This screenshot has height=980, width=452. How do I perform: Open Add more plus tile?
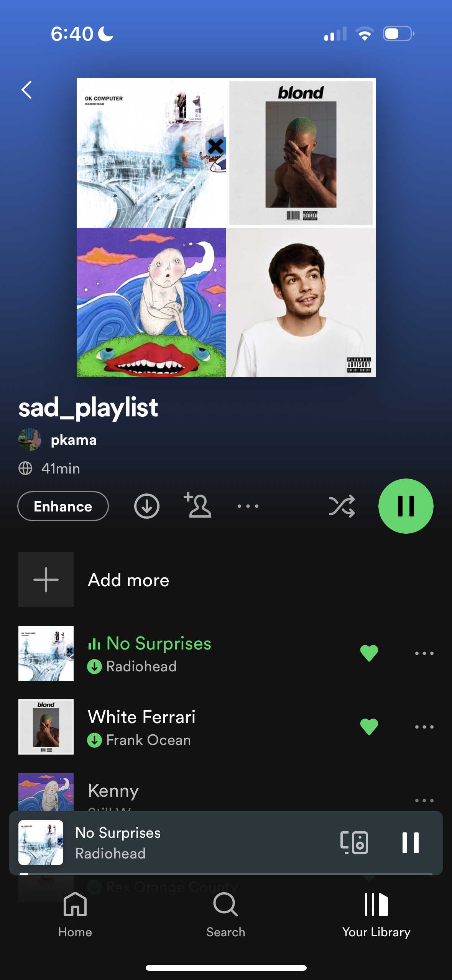click(46, 580)
